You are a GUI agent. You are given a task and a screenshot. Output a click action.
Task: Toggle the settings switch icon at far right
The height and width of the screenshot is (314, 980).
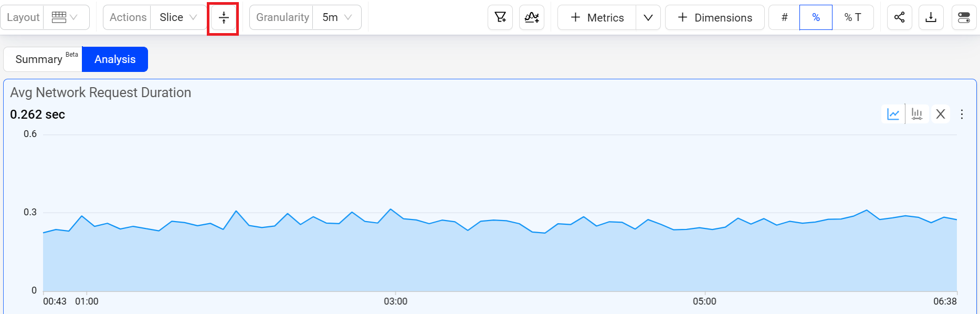click(x=964, y=17)
